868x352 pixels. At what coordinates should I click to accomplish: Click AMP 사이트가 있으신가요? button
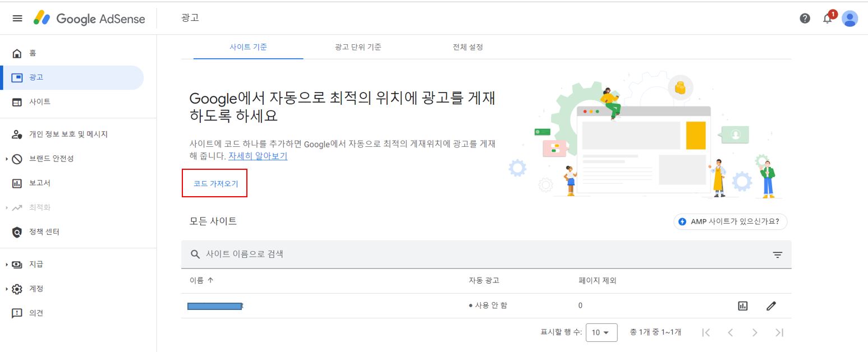pos(730,221)
